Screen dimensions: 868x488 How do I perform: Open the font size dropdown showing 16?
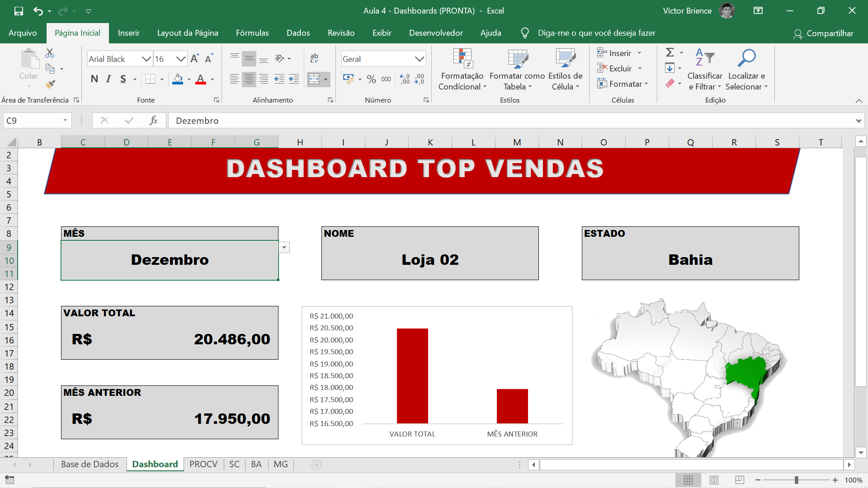click(181, 59)
